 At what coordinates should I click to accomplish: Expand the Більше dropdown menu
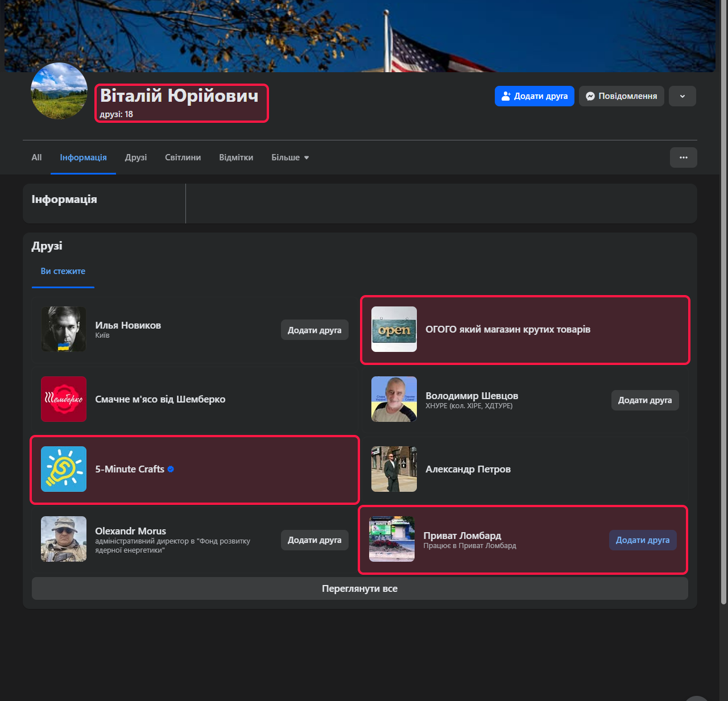[x=290, y=157]
